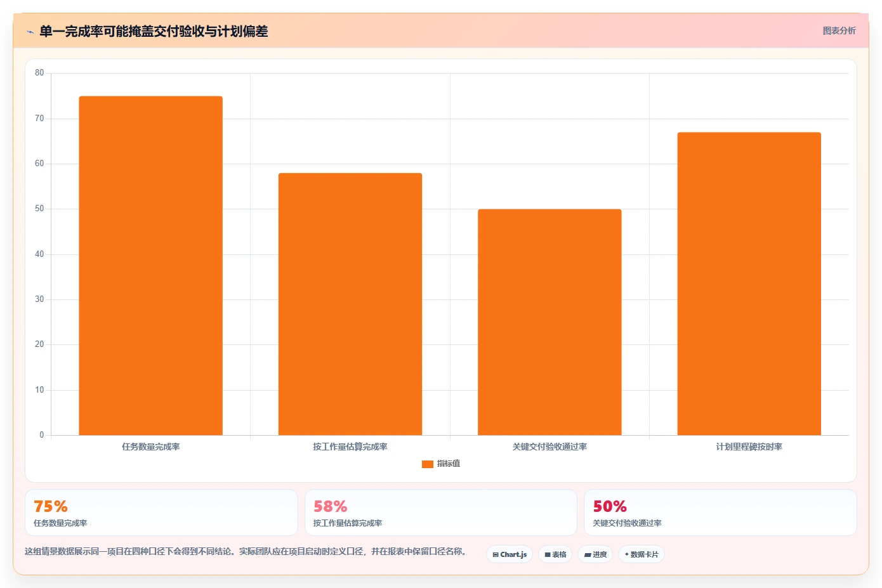Select the 按工作量估算完成率 bar in the chart

click(350, 304)
